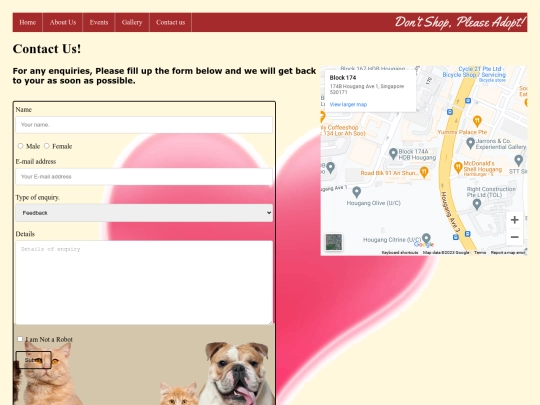Click the Block 174 title in the map card
The image size is (540, 405).
click(x=343, y=78)
